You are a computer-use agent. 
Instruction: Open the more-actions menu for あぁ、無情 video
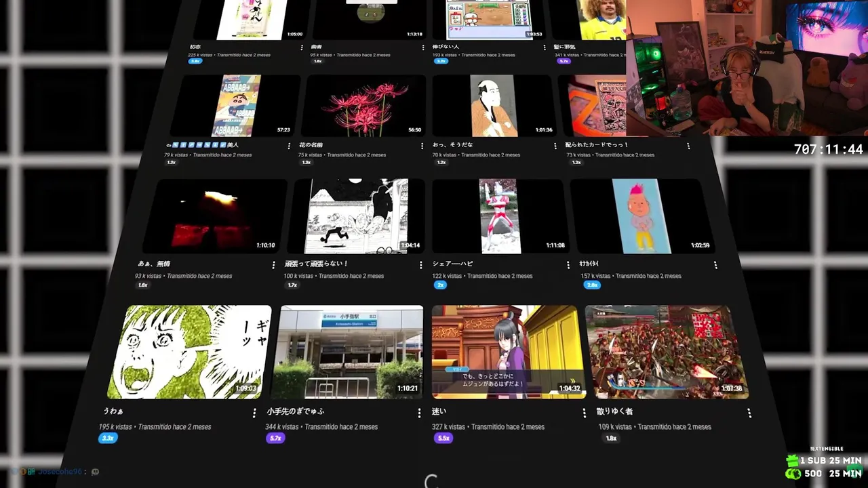point(274,265)
